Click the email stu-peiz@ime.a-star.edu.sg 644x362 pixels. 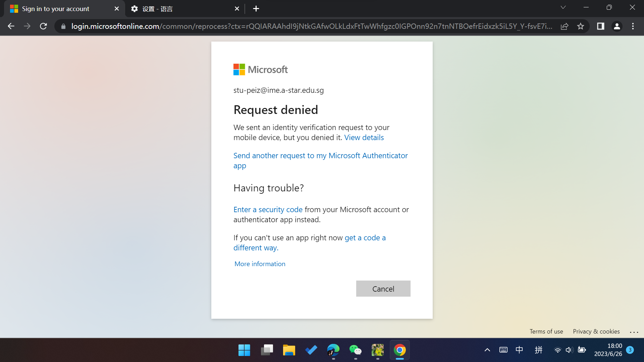279,90
